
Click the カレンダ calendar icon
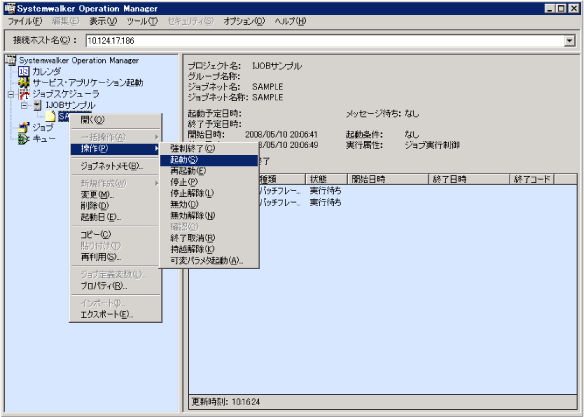[x=23, y=71]
